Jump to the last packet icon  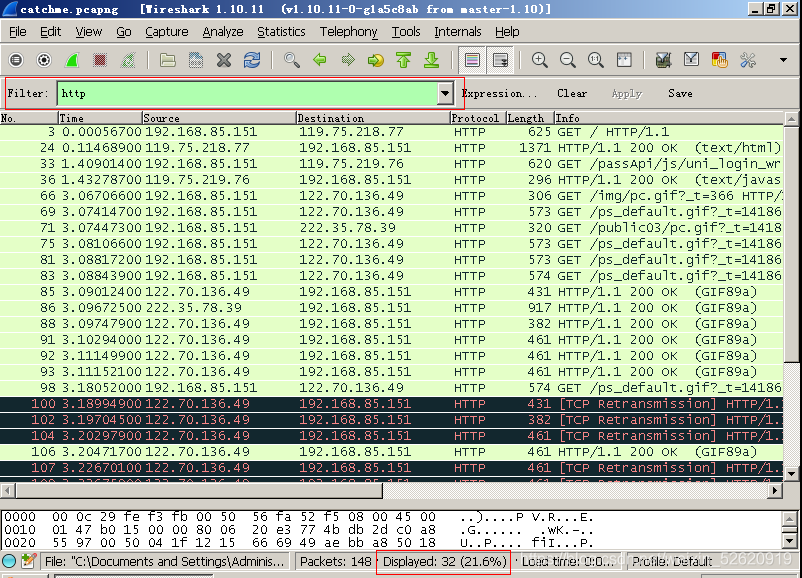(x=431, y=60)
